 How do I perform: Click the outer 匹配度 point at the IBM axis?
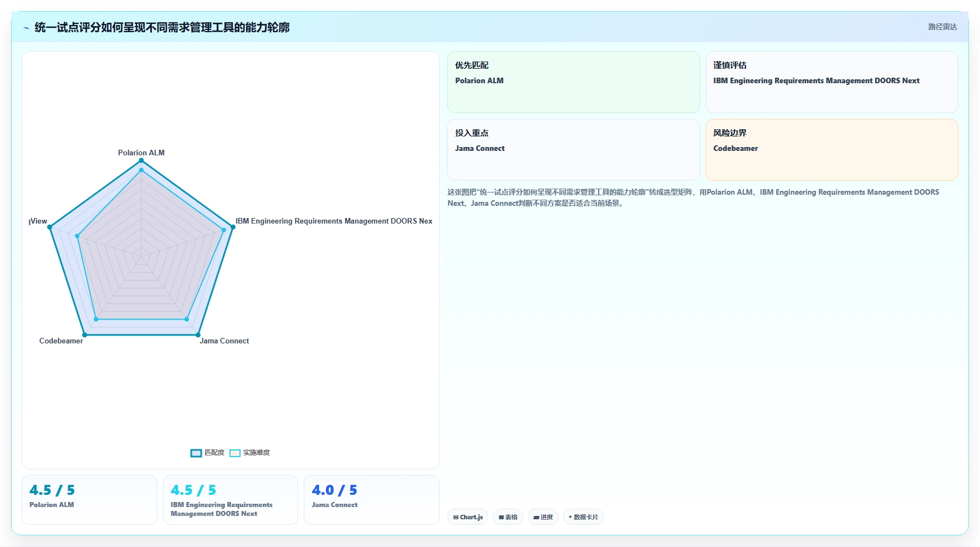[233, 227]
